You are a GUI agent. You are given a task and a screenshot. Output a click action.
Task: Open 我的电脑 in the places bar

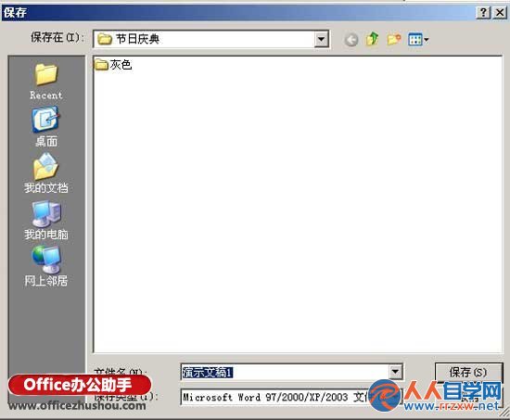pyautogui.click(x=45, y=221)
